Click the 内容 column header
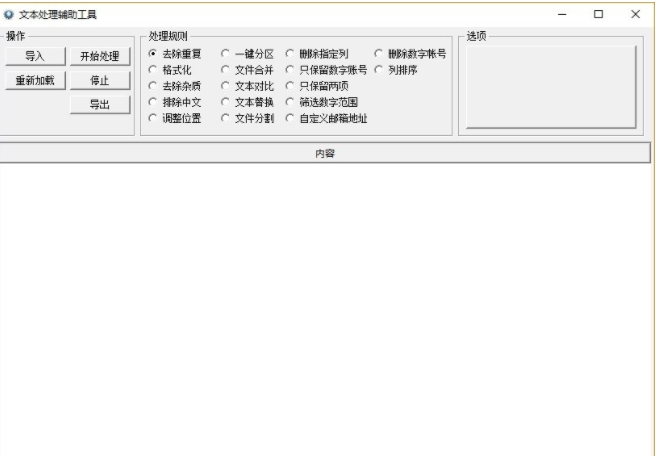This screenshot has height=456, width=656. click(325, 152)
